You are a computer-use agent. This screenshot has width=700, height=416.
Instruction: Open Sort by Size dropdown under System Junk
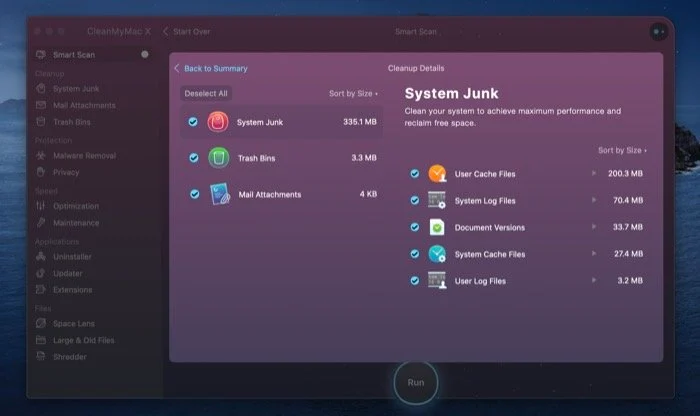[x=622, y=150]
